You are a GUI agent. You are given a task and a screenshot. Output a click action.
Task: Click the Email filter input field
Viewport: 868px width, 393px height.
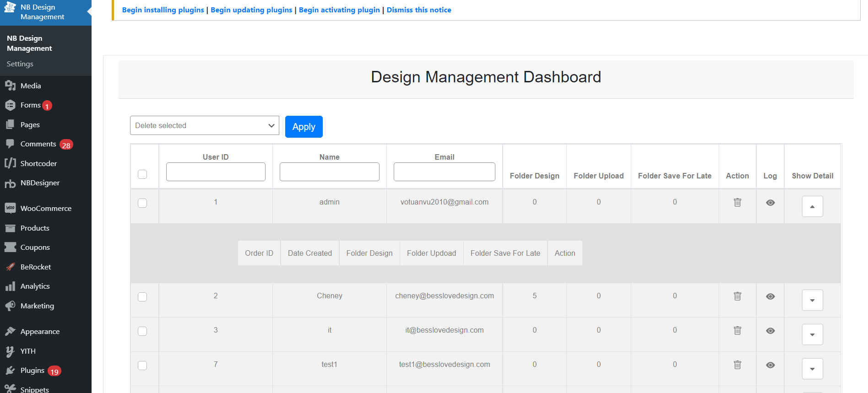click(x=444, y=172)
